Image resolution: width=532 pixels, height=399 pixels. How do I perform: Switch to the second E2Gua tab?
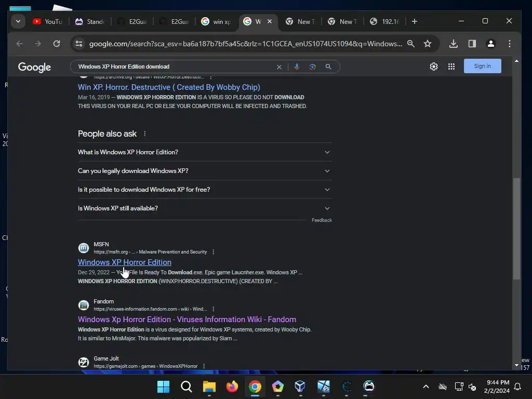(x=174, y=21)
